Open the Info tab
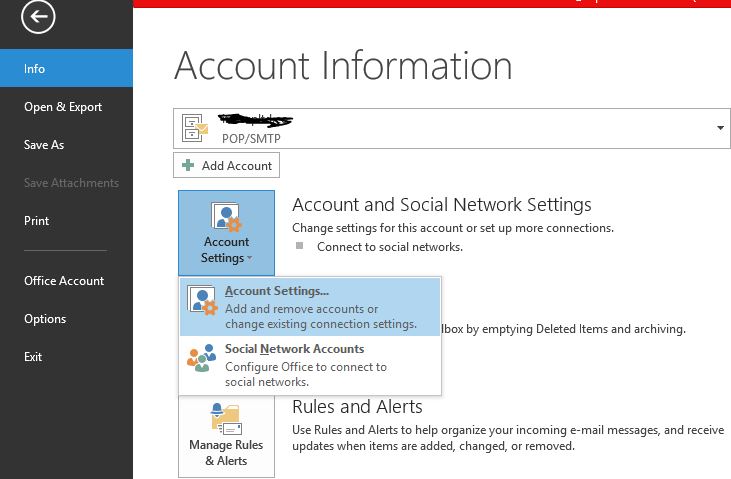 pyautogui.click(x=35, y=69)
